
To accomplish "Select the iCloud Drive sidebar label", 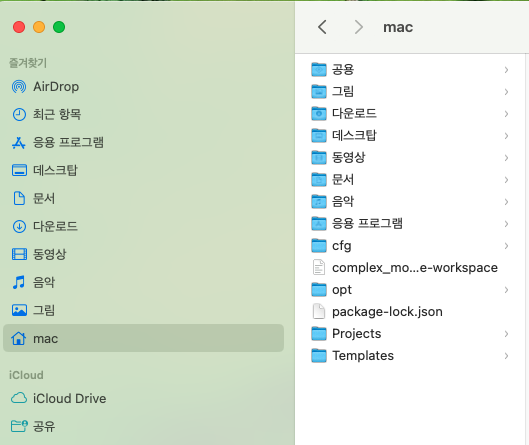I will point(69,398).
